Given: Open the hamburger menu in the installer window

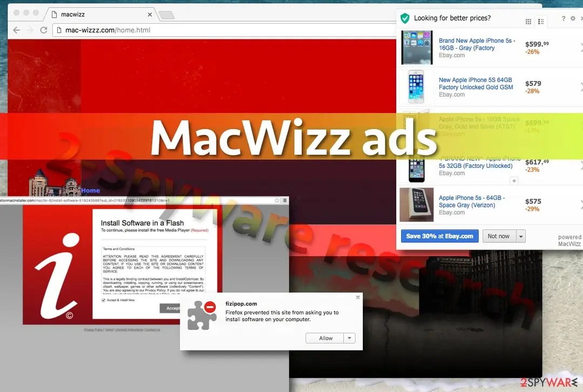Looking at the screenshot, I should point(285,200).
